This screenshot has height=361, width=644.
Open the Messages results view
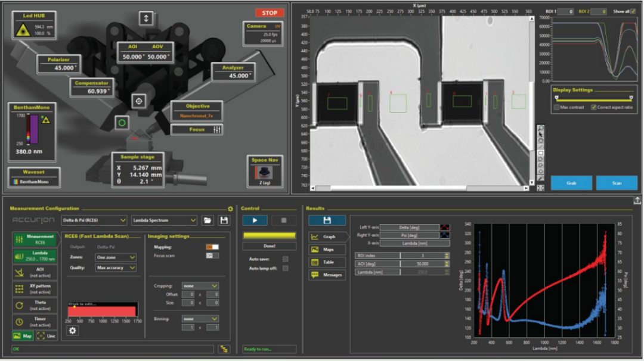pos(327,275)
